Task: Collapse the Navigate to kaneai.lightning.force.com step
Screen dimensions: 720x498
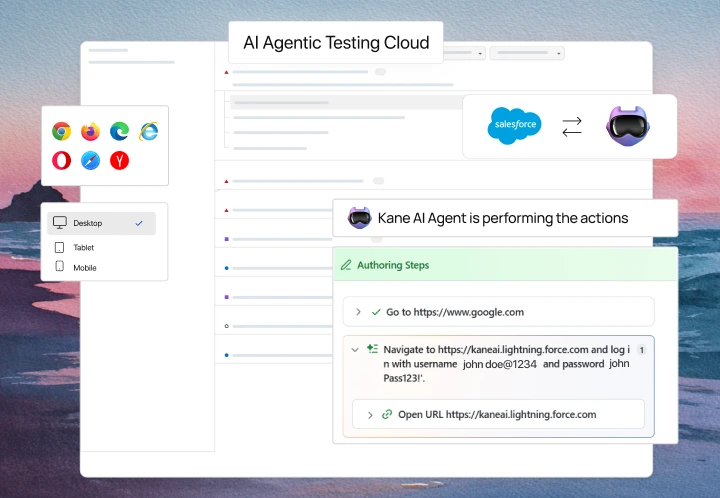Action: 354,350
